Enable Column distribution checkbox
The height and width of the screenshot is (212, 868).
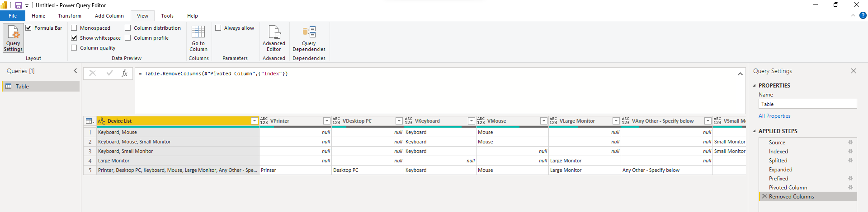(x=128, y=28)
